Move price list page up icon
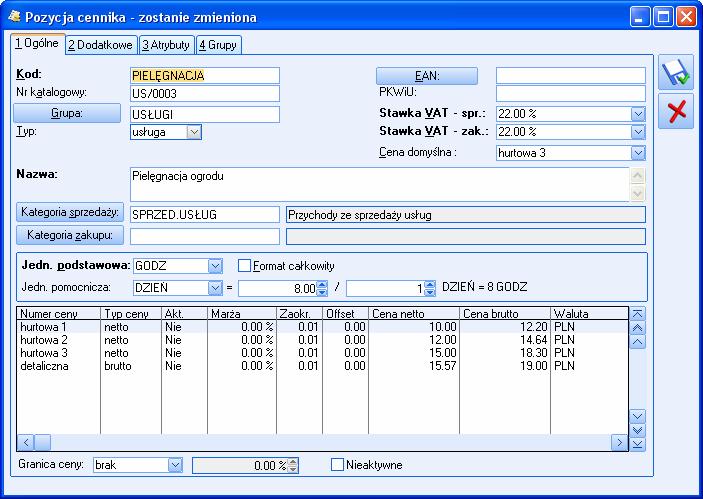Viewport: 703px width, 499px height. pyautogui.click(x=638, y=328)
